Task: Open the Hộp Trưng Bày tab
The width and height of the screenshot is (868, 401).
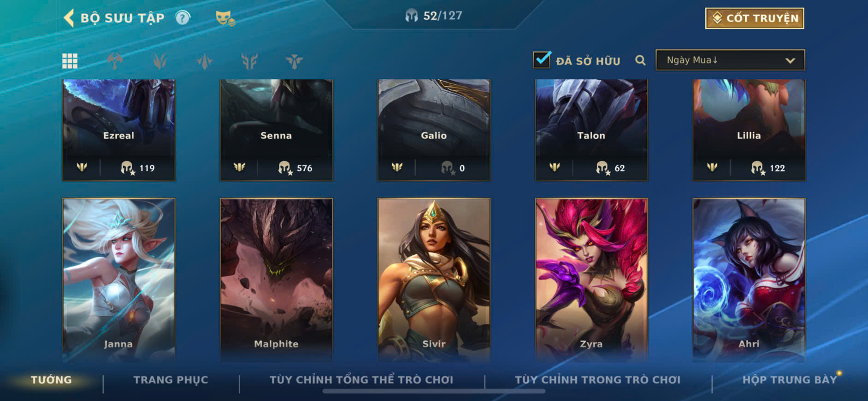Action: 789,380
